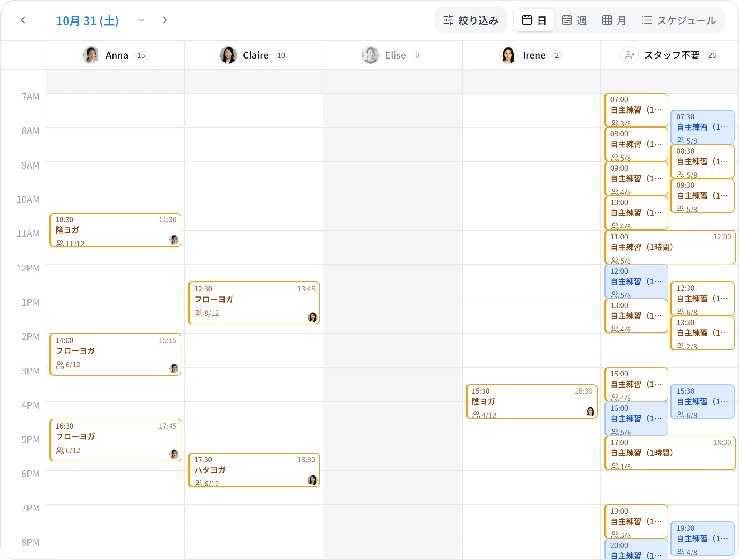739x560 pixels.
Task: Go to next day with right chevron
Action: click(x=165, y=20)
